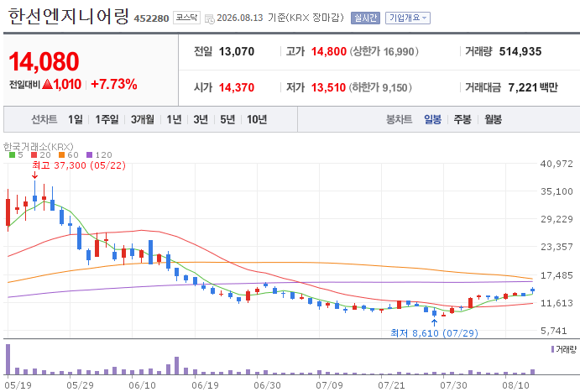Switch to 주봉 candlestick chart

pyautogui.click(x=462, y=119)
